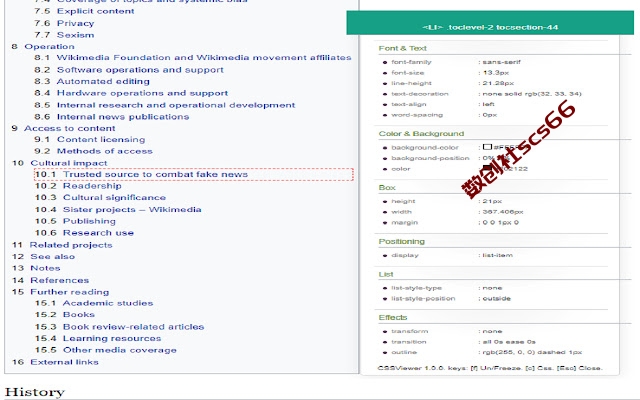The image size is (640, 400).
Task: Click the 'Font & Text' section title
Action: point(402,48)
